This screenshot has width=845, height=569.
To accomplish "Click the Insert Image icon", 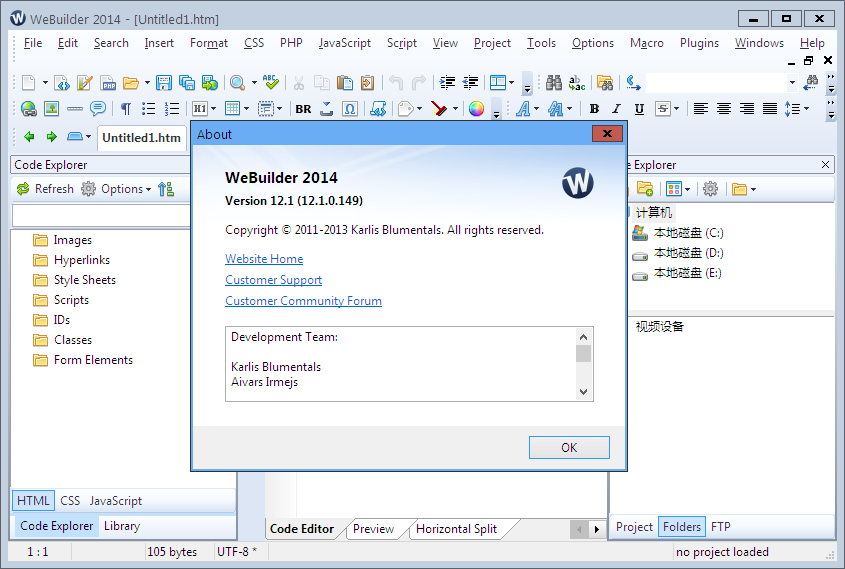I will point(51,109).
